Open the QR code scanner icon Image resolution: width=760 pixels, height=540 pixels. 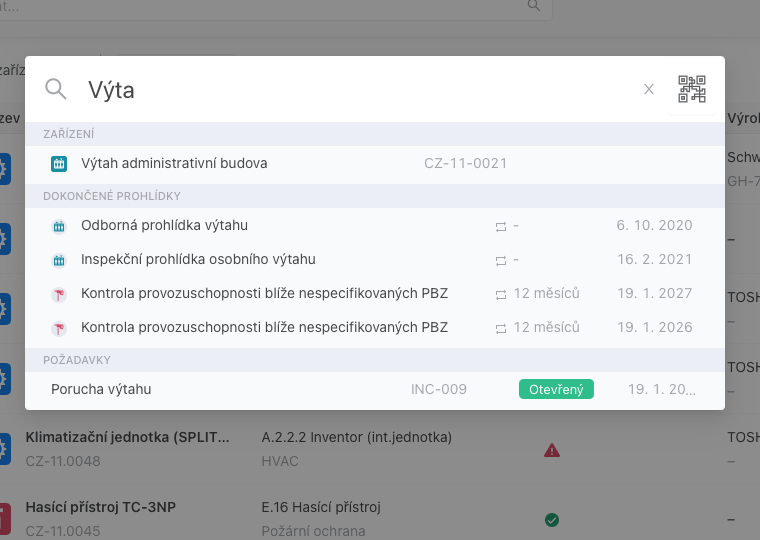pyautogui.click(x=692, y=89)
